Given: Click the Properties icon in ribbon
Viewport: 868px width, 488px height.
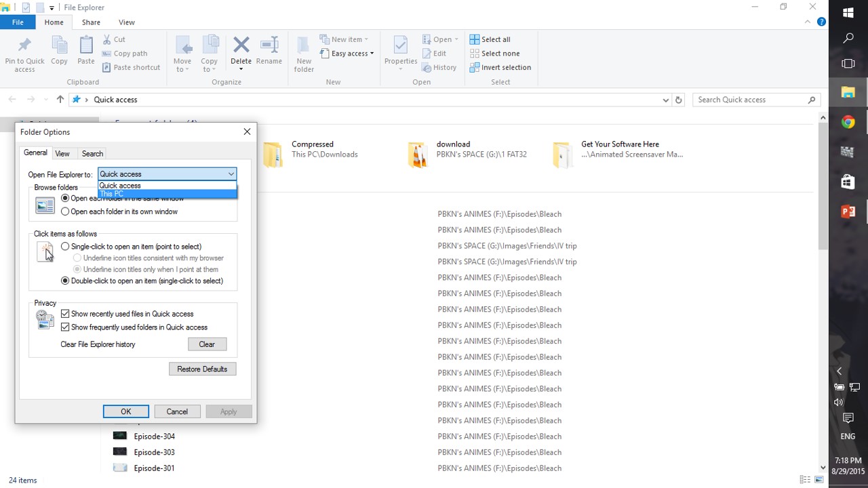Looking at the screenshot, I should (400, 46).
